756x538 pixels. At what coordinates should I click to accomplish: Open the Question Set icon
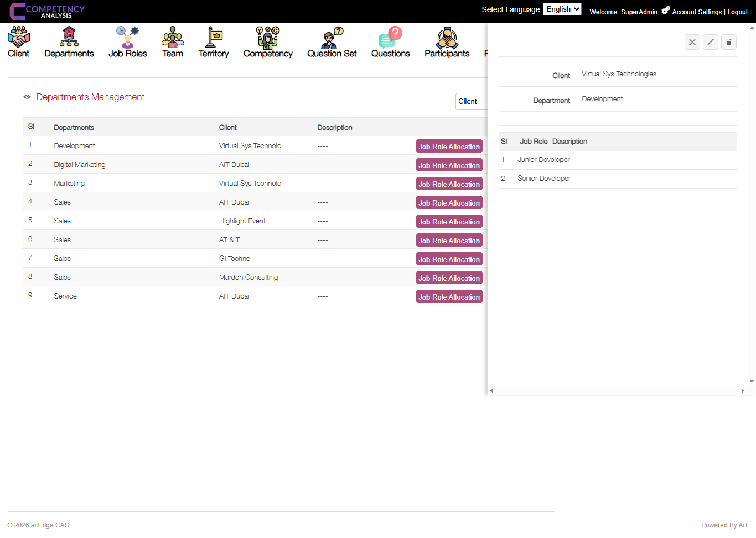pyautogui.click(x=331, y=38)
